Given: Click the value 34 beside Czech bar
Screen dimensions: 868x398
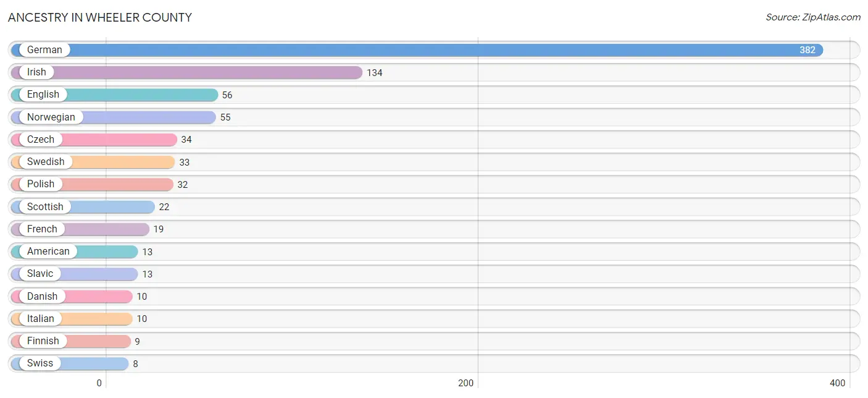Looking at the screenshot, I should (x=186, y=140).
